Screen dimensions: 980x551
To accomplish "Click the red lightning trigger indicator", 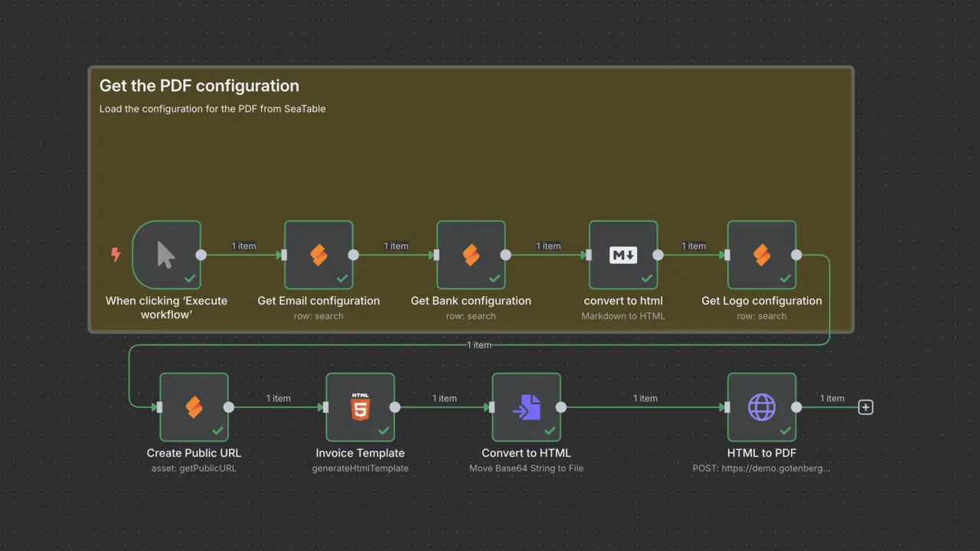I will [x=116, y=255].
